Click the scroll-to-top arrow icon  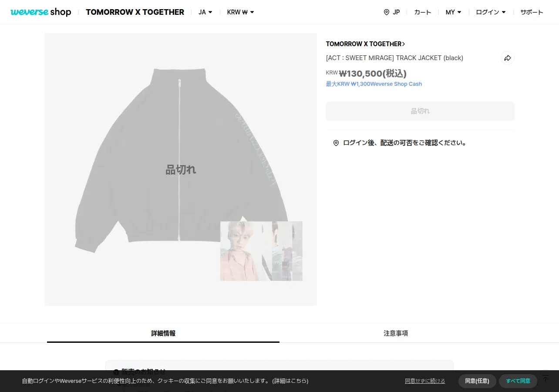point(545,378)
